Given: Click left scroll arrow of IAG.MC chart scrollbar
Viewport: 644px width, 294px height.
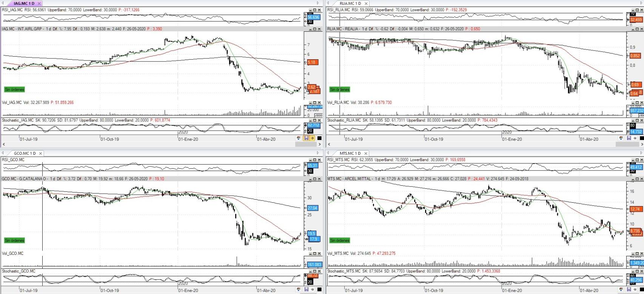Looking at the screenshot, I should pyautogui.click(x=4, y=144).
